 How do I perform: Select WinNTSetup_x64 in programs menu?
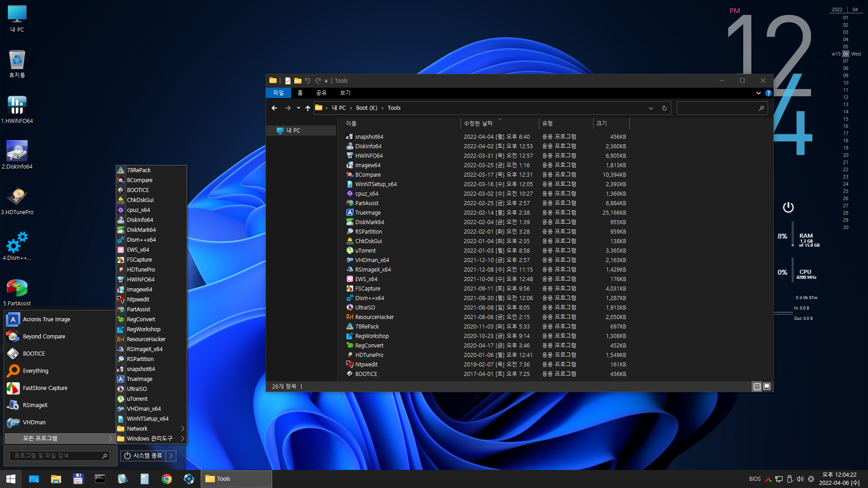click(151, 419)
